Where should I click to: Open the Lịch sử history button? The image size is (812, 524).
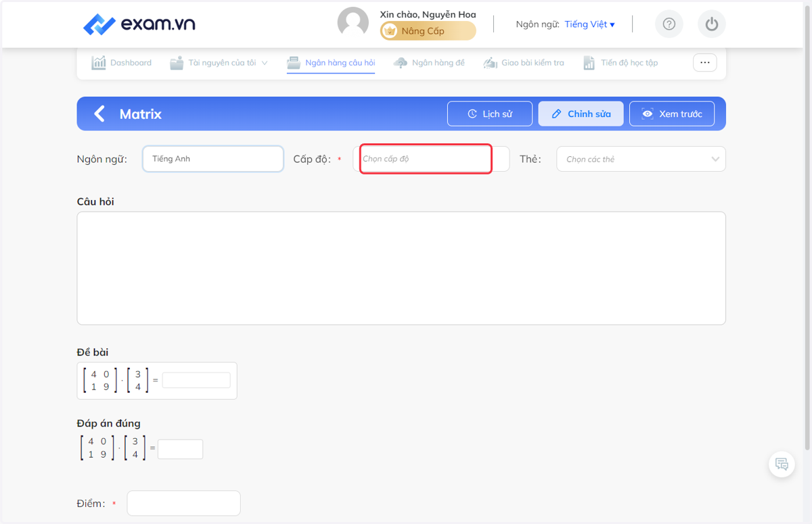click(x=490, y=114)
